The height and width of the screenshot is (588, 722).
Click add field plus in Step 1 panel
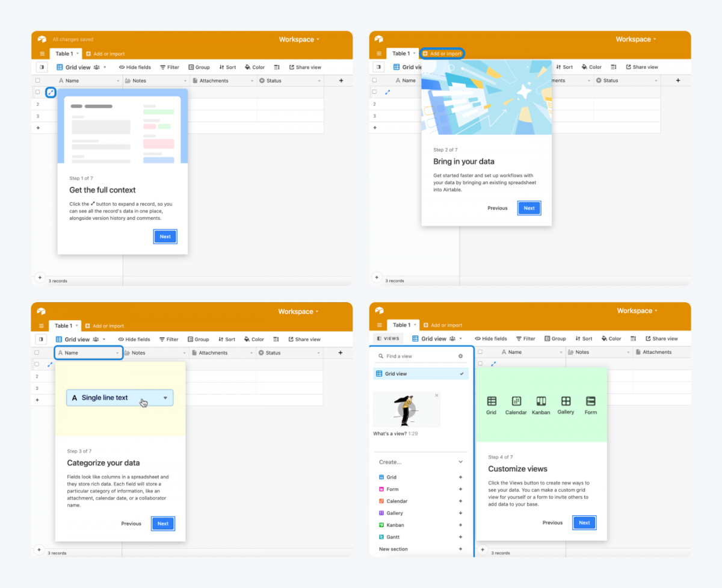click(x=341, y=80)
